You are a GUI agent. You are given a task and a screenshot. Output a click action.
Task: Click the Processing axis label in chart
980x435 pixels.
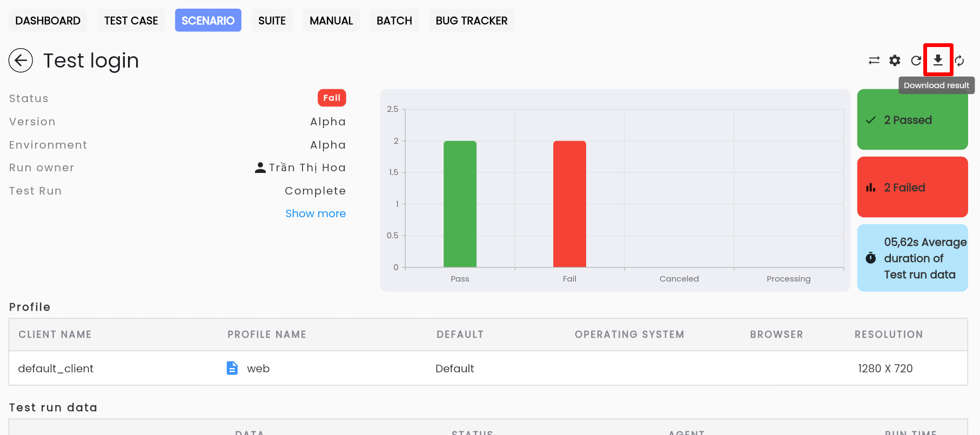tap(789, 279)
